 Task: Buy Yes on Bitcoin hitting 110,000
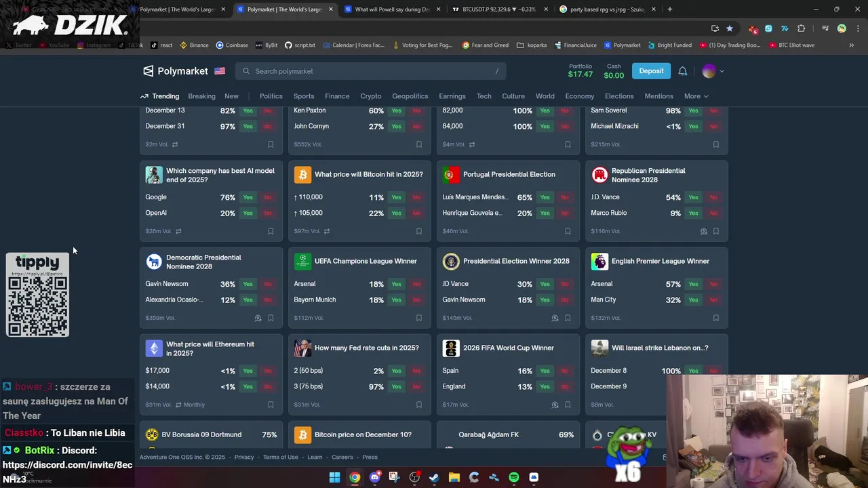click(396, 197)
